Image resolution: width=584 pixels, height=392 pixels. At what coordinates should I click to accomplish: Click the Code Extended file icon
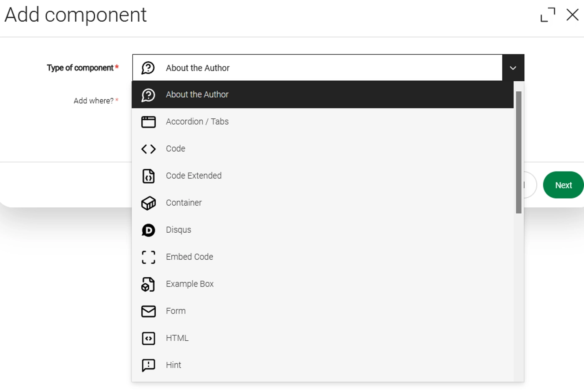pyautogui.click(x=148, y=176)
